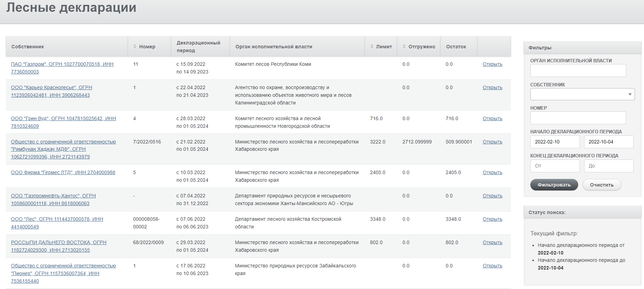Click Открыть for ООО "Лес" row
The width and height of the screenshot is (644, 289).
492,219
